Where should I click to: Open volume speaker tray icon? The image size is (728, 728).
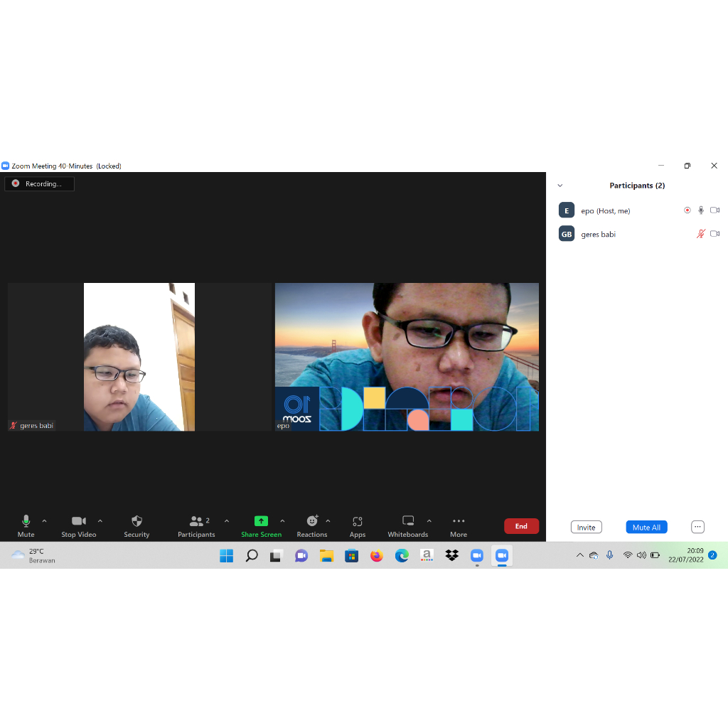click(641, 555)
